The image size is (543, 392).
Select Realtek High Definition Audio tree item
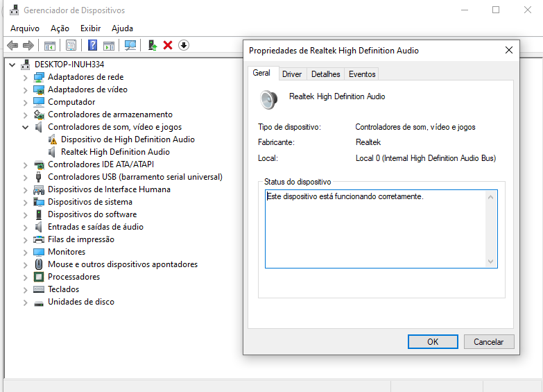click(x=115, y=152)
